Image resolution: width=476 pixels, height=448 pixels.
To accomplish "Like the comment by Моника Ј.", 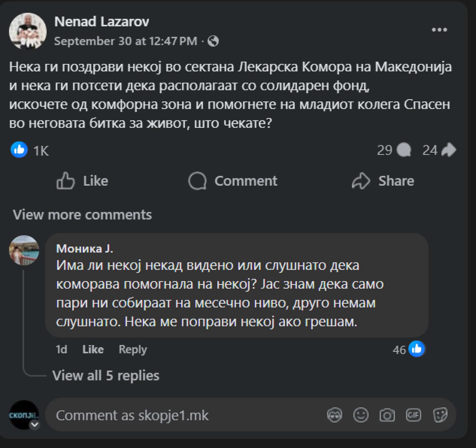I will (93, 349).
